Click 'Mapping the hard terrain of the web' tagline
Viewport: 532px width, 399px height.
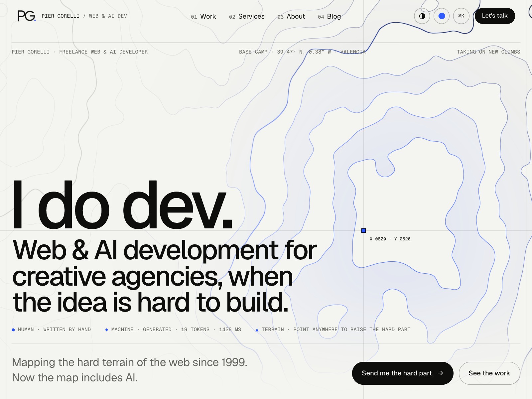[x=130, y=362]
